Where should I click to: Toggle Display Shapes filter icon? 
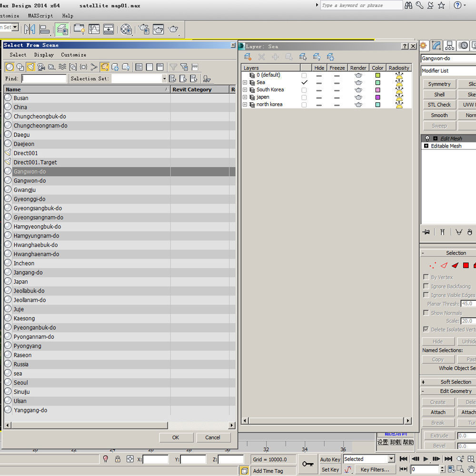coord(20,67)
